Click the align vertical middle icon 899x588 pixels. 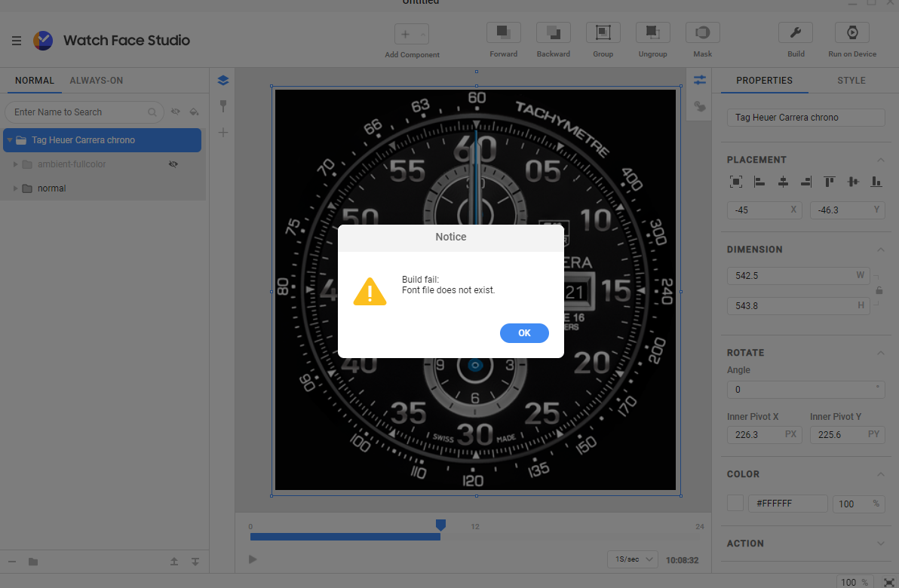coord(853,182)
